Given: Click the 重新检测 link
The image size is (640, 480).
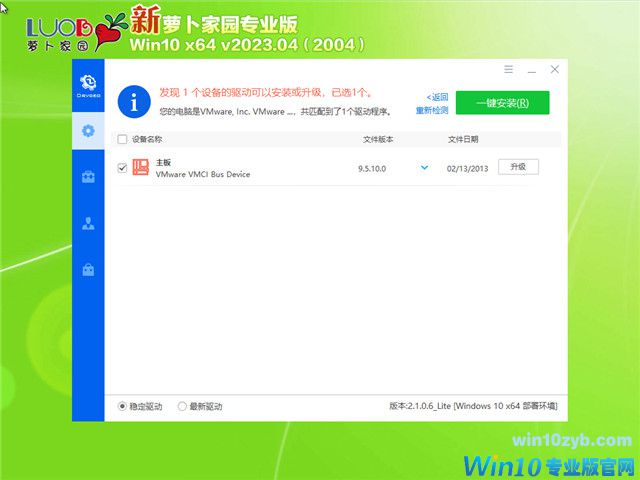Looking at the screenshot, I should [x=432, y=109].
